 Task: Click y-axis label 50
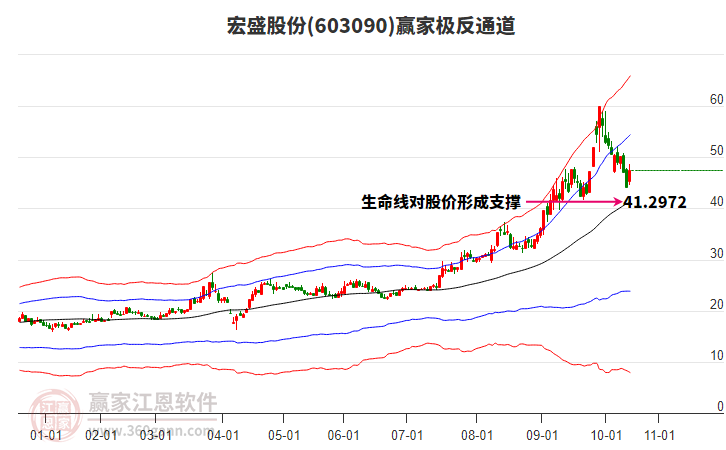(716, 150)
